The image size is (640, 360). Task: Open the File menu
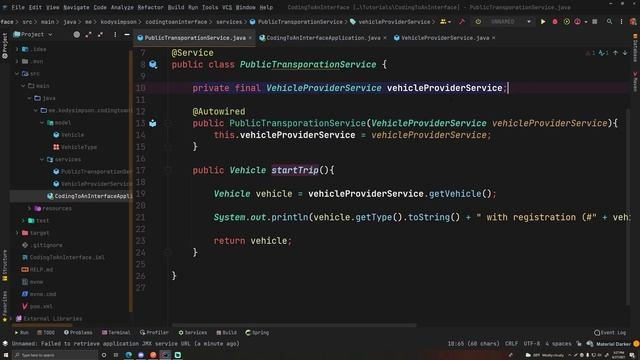18,7
